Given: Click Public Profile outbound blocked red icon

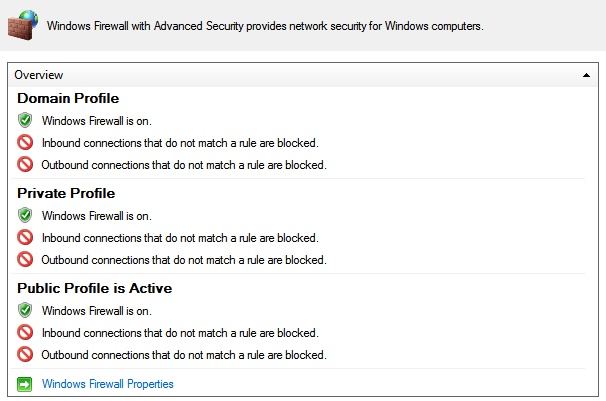Looking at the screenshot, I should [x=25, y=355].
